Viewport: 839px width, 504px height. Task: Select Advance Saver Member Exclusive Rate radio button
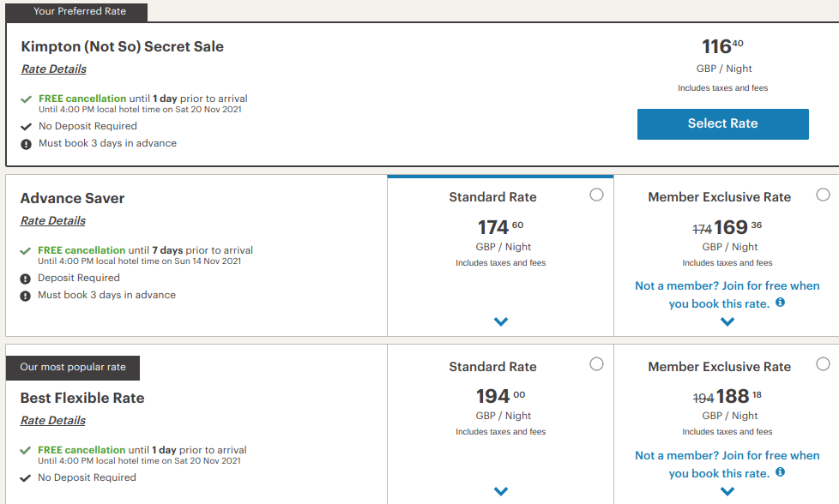823,195
